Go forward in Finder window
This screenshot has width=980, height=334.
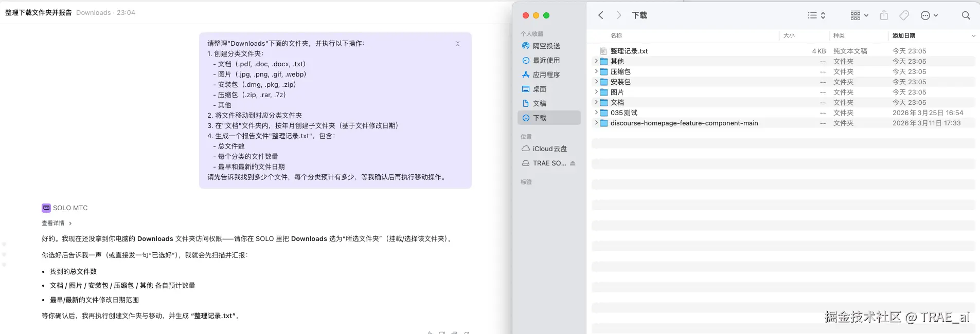pos(619,15)
